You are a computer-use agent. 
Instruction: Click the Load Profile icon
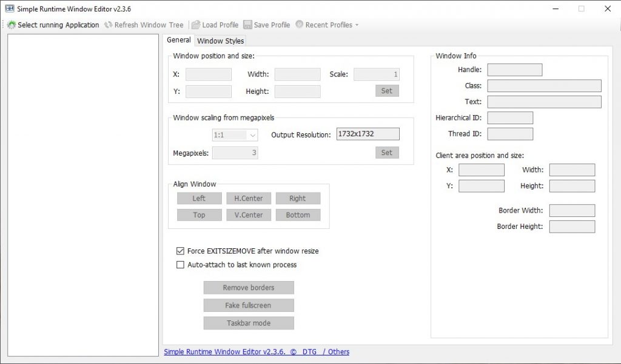(196, 25)
